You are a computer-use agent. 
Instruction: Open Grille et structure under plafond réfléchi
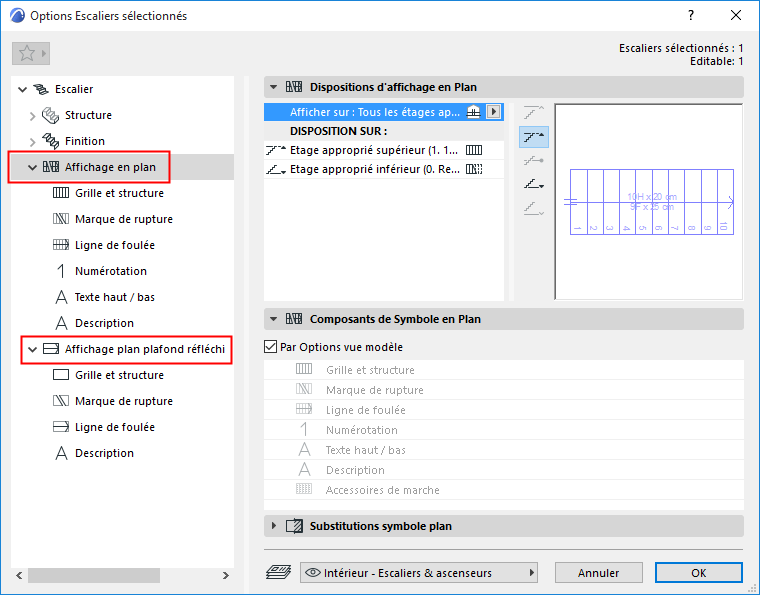pos(119,375)
